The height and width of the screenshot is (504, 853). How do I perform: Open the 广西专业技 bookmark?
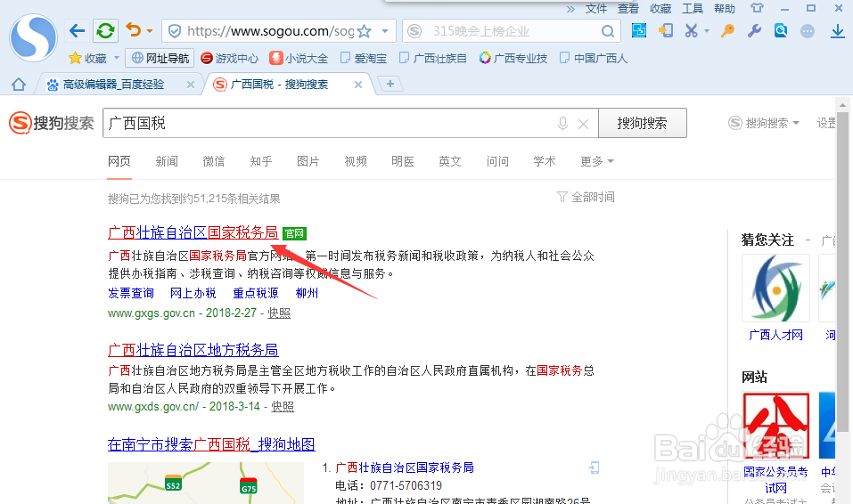[x=513, y=58]
